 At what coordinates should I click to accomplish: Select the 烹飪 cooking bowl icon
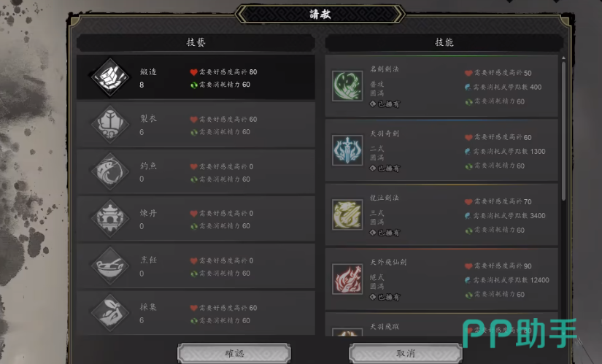pos(110,266)
